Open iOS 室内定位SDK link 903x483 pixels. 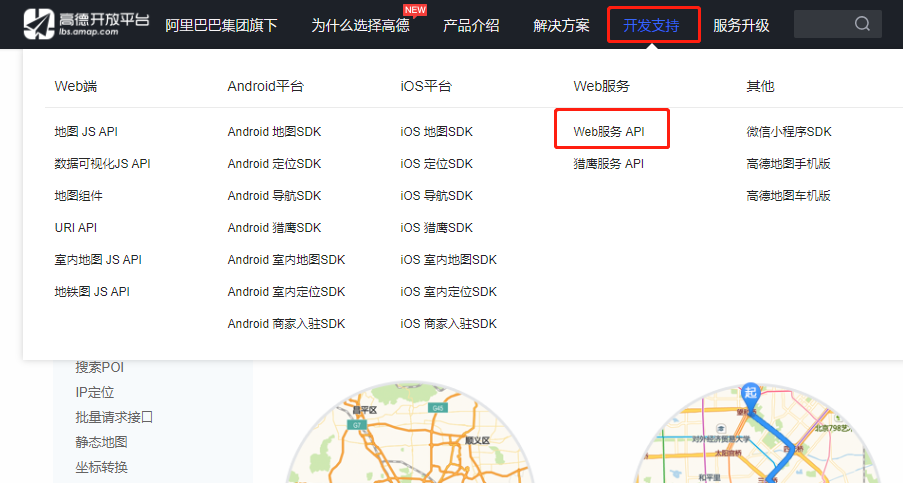(449, 292)
